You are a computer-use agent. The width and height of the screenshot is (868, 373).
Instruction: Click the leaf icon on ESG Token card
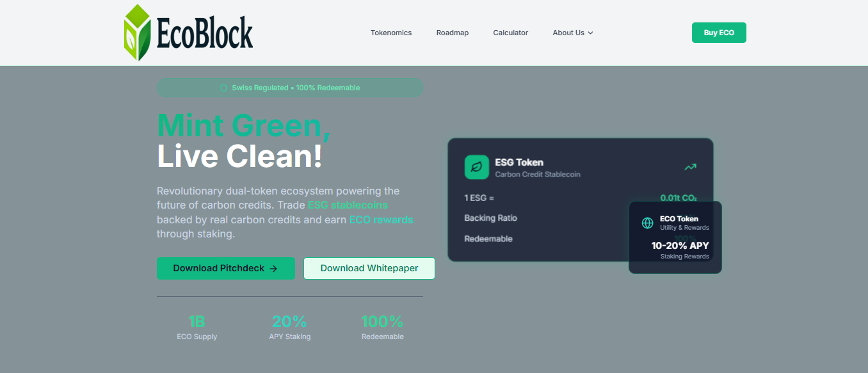pos(476,167)
